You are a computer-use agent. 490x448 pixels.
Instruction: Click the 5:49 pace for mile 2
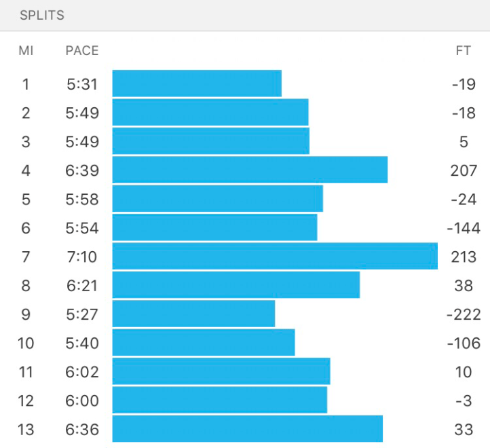[x=82, y=113]
